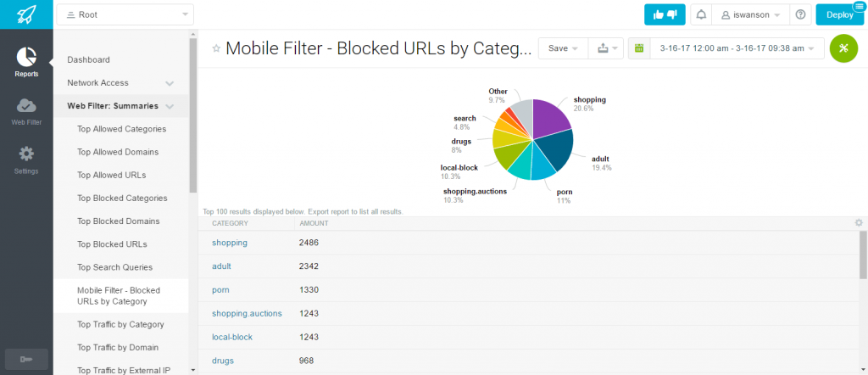This screenshot has width=868, height=375.
Task: Click the purple shopping pie slice
Action: [x=548, y=117]
